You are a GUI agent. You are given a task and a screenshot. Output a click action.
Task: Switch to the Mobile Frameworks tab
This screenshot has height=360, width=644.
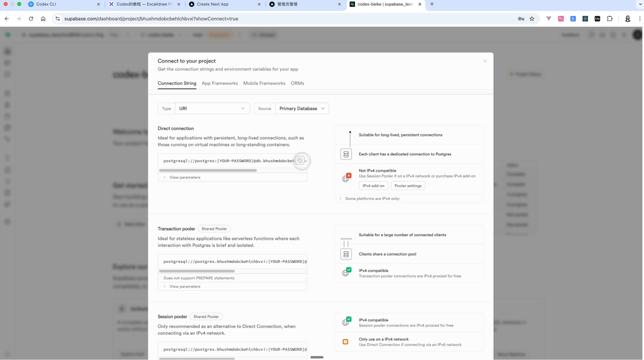264,83
